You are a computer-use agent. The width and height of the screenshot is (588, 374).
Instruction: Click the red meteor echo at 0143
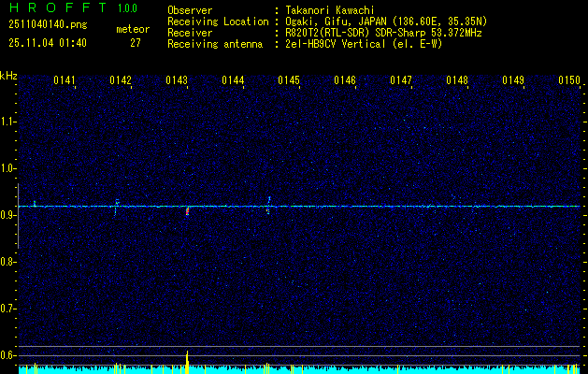click(187, 211)
